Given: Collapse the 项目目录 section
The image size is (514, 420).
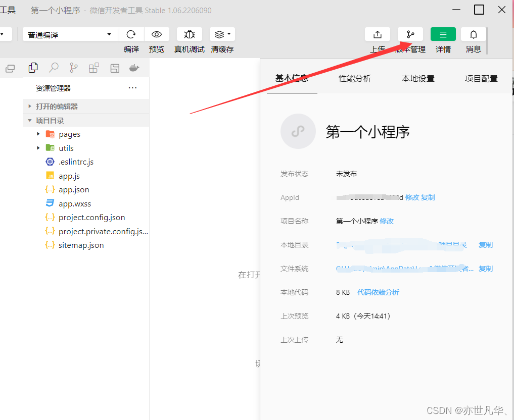Looking at the screenshot, I should [x=86, y=121].
